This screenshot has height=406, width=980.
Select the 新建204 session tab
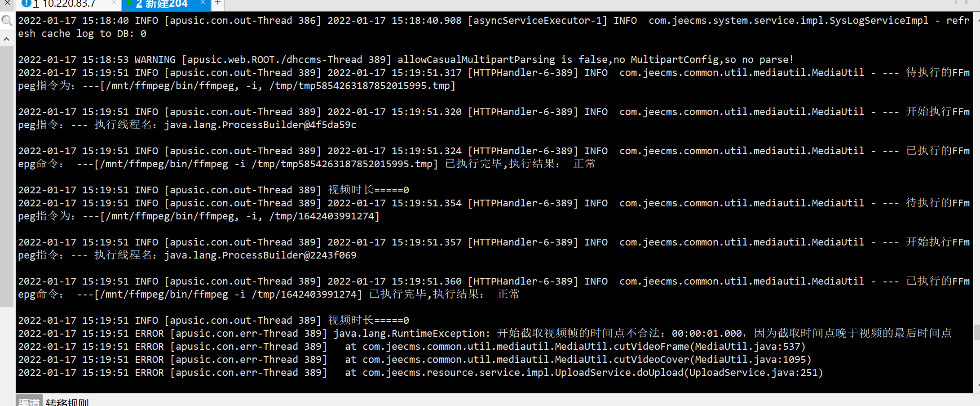pyautogui.click(x=162, y=4)
